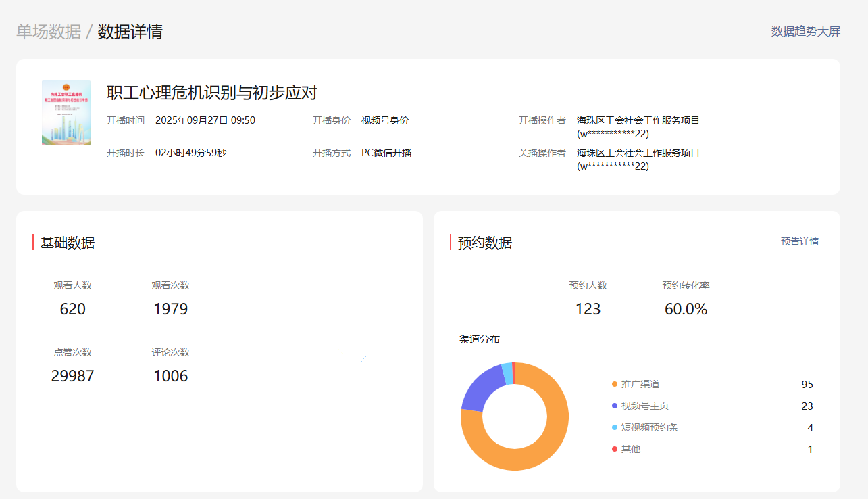This screenshot has width=868, height=499.
Task: Click the 点赞次数 value 29987
Action: tap(73, 376)
